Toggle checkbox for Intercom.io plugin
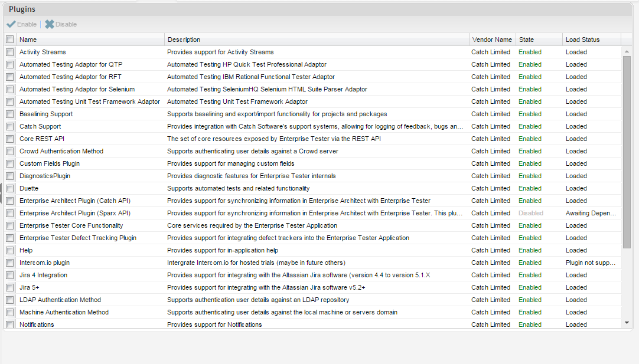Viewport: 639px width, 364px height. tap(9, 263)
